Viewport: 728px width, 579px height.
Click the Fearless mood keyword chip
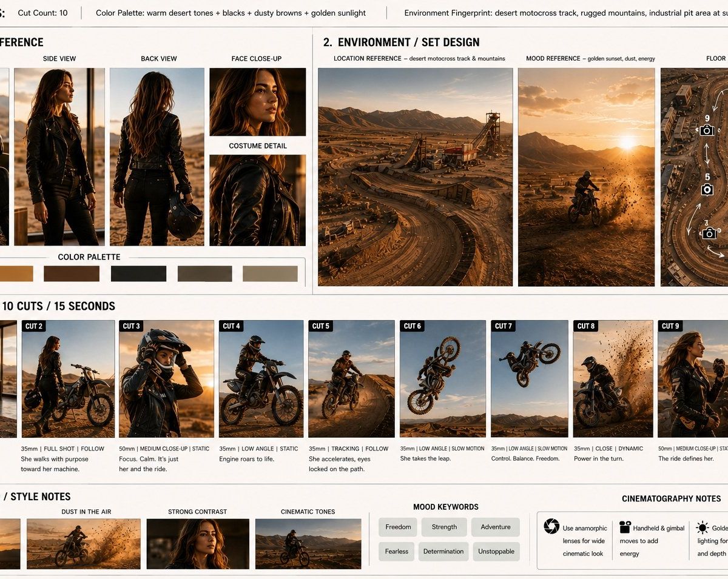coord(398,551)
